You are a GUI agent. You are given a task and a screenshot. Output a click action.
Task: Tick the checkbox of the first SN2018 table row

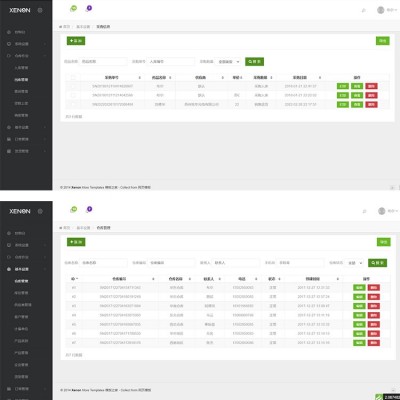point(73,86)
